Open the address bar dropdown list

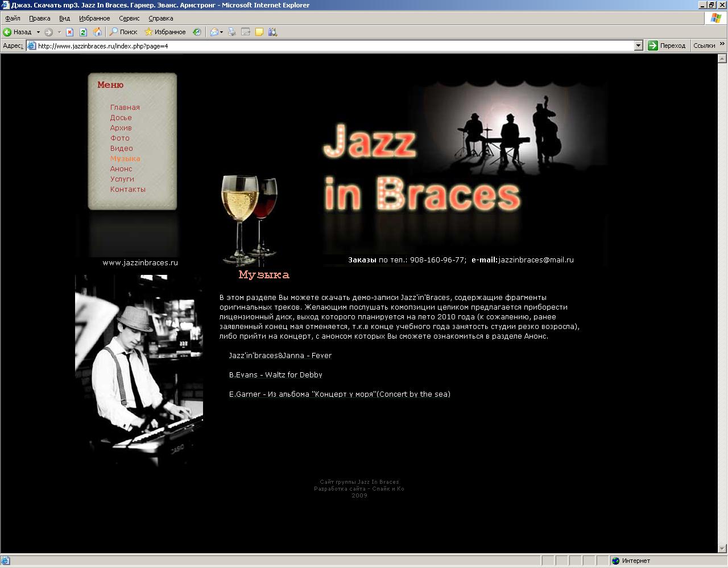(639, 45)
